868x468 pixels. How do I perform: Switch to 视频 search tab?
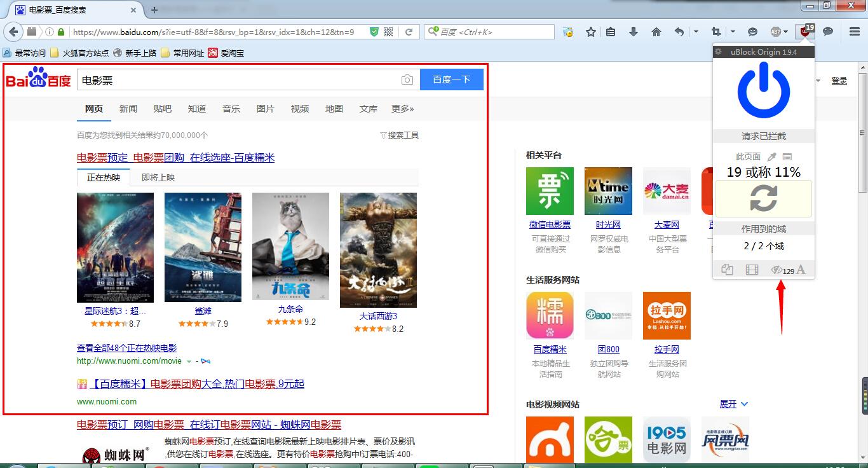pos(300,109)
